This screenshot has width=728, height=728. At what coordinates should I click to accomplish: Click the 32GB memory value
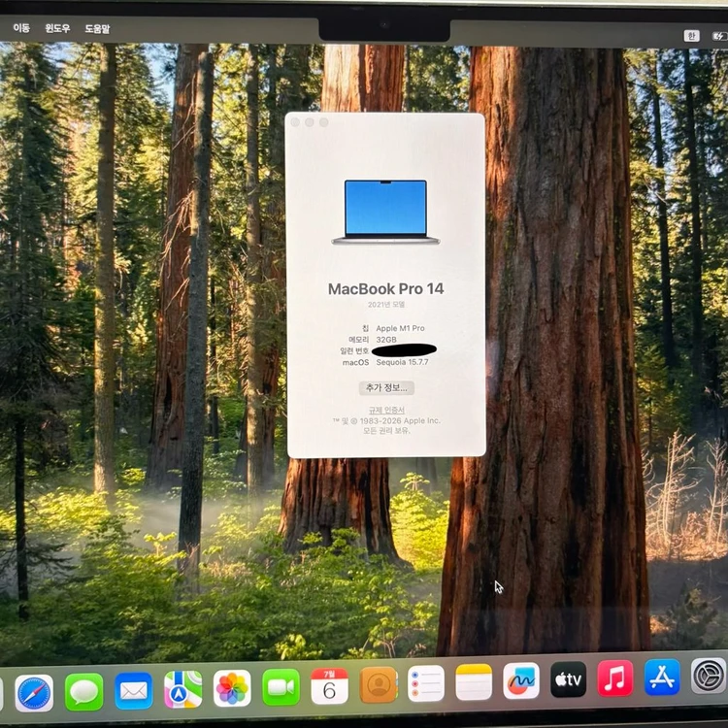point(386,340)
